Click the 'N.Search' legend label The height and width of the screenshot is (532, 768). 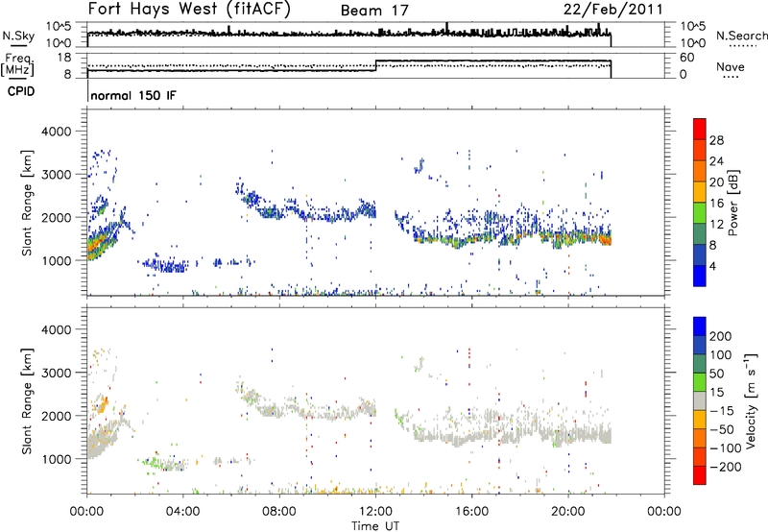pos(742,36)
